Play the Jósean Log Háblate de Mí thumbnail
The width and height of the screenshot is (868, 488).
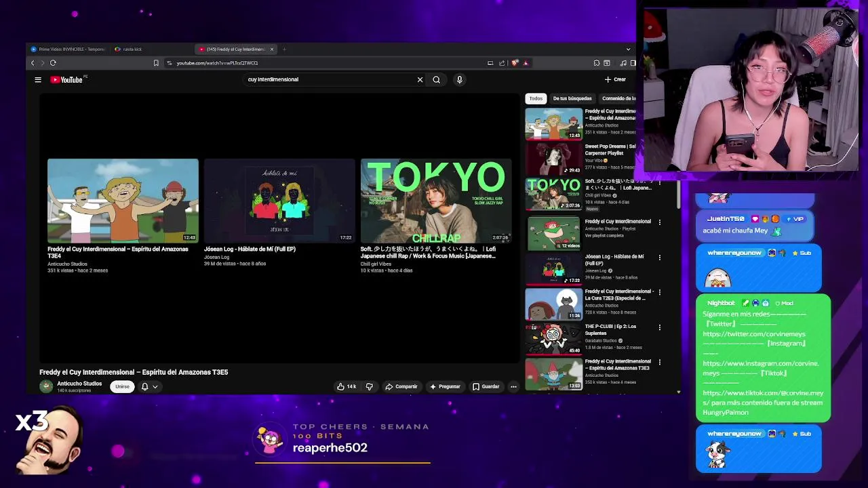click(x=279, y=201)
